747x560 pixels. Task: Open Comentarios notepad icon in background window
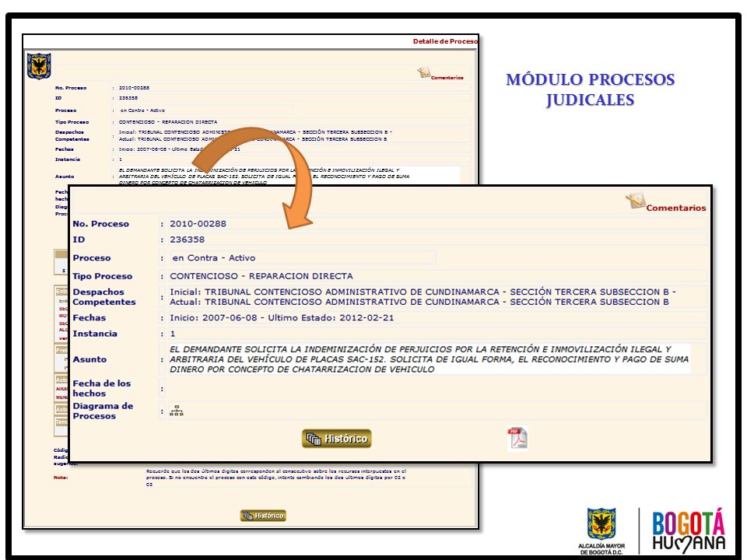click(423, 73)
